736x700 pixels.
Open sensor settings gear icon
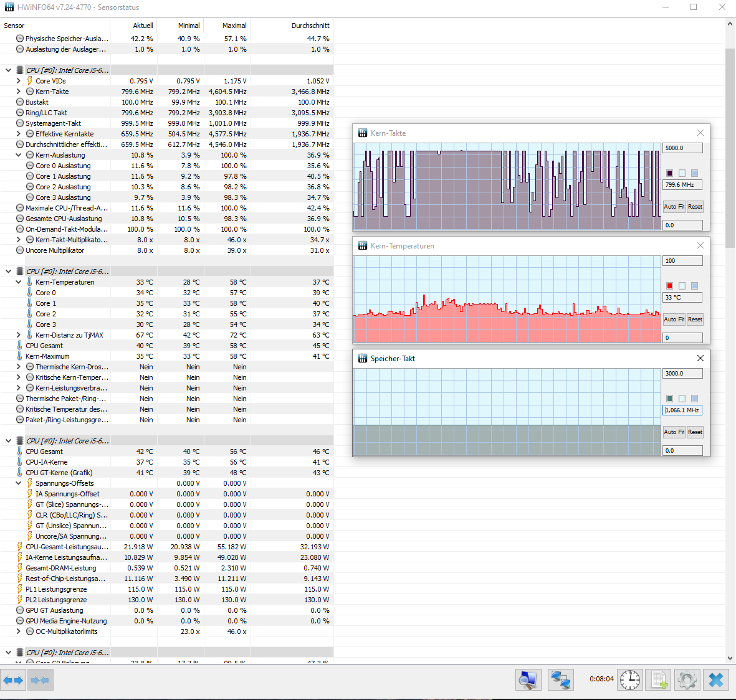coord(687,680)
